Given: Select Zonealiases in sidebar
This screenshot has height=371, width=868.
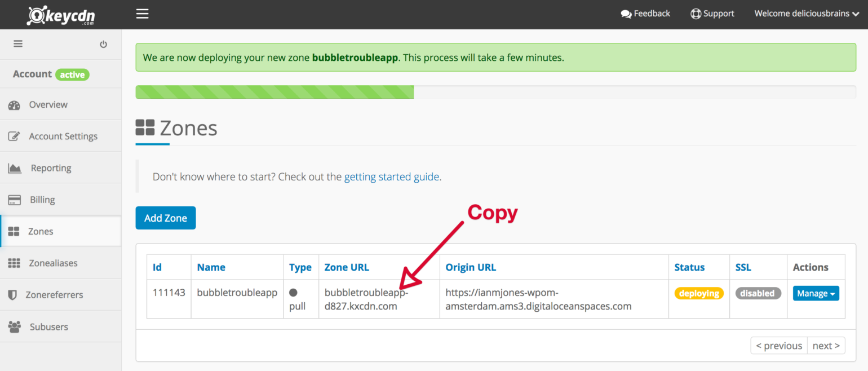Looking at the screenshot, I should click(x=61, y=263).
